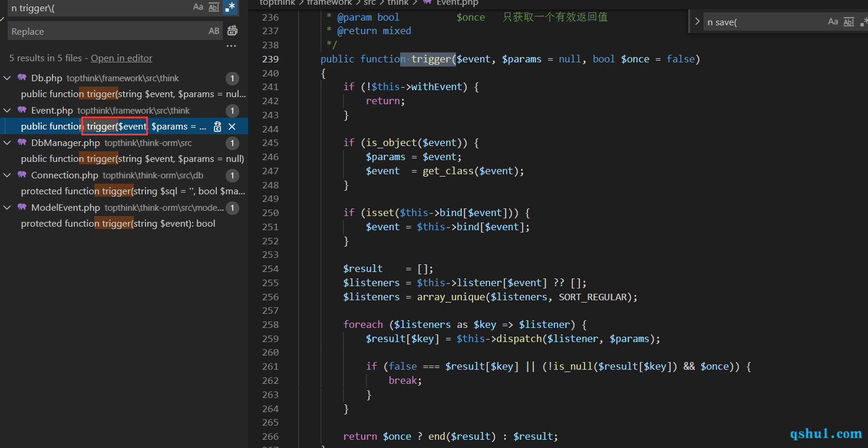Click the PHP file icon beside Event.php in results
Viewport: 868px width, 448px height.
coord(22,111)
